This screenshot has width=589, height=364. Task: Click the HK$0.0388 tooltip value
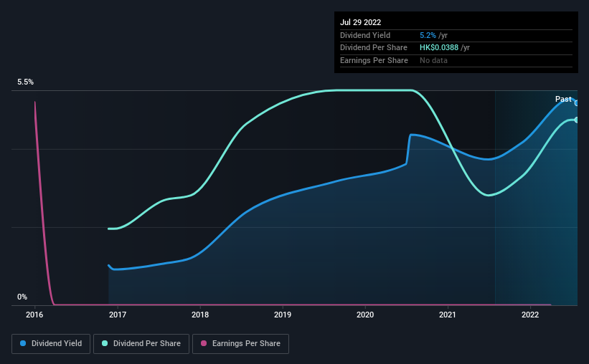coord(439,48)
